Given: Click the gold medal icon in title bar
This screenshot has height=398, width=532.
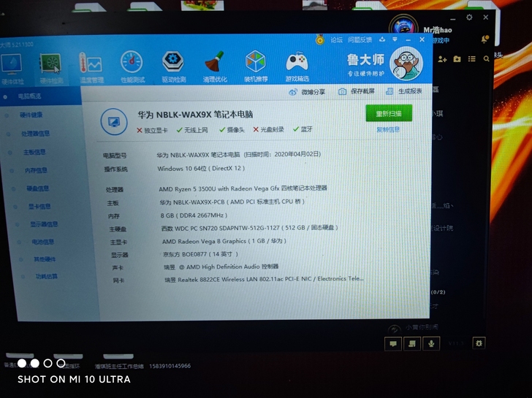Looking at the screenshot, I should tap(319, 40).
